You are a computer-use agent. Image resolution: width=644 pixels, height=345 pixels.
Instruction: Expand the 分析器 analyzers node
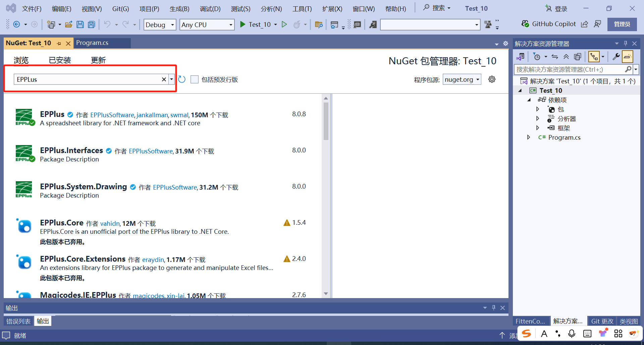click(x=538, y=119)
